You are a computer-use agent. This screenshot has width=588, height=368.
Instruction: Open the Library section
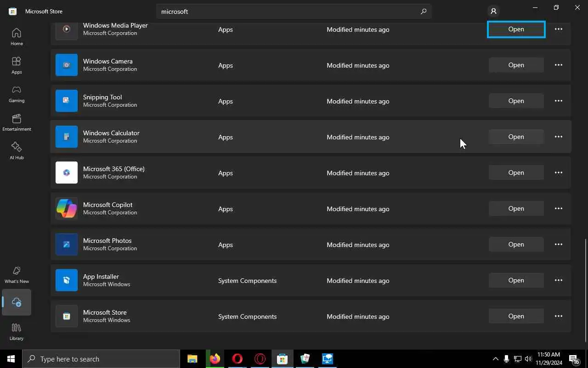pos(17,332)
